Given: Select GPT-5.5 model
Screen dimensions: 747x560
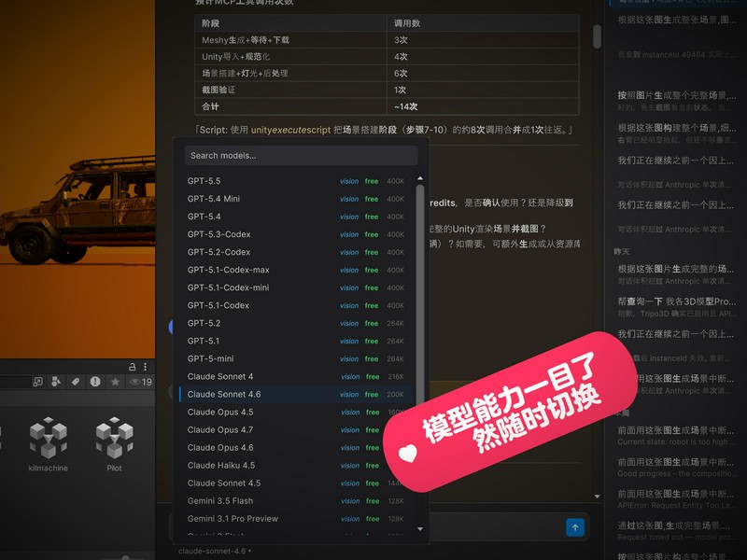Looking at the screenshot, I should point(295,181).
